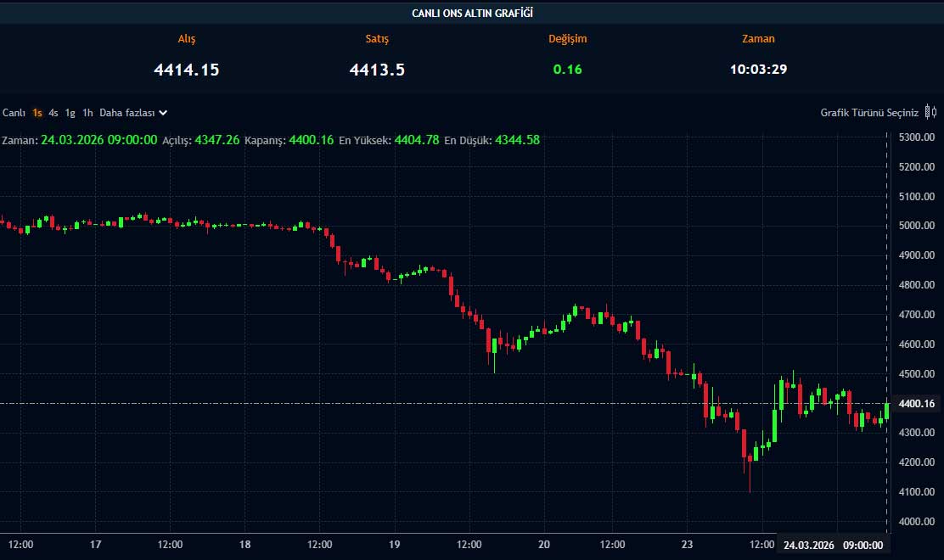Screen dimensions: 944x560
Task: Select the 4s timeframe
Action: [x=53, y=112]
